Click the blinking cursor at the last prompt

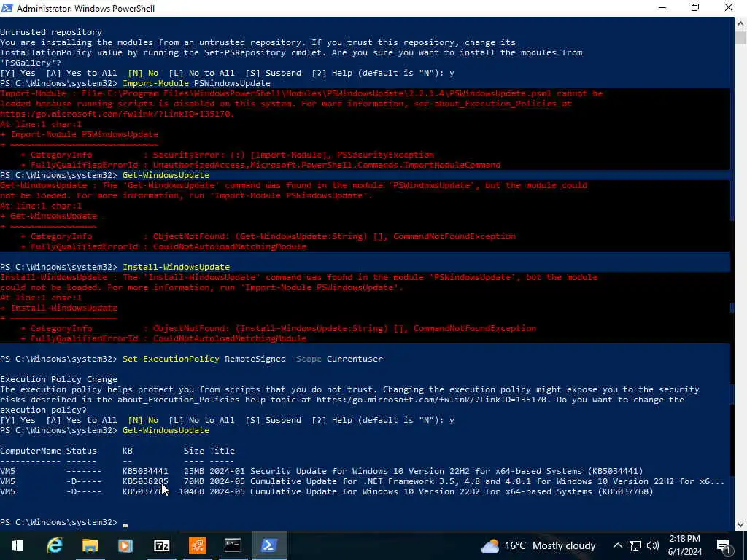click(x=125, y=525)
